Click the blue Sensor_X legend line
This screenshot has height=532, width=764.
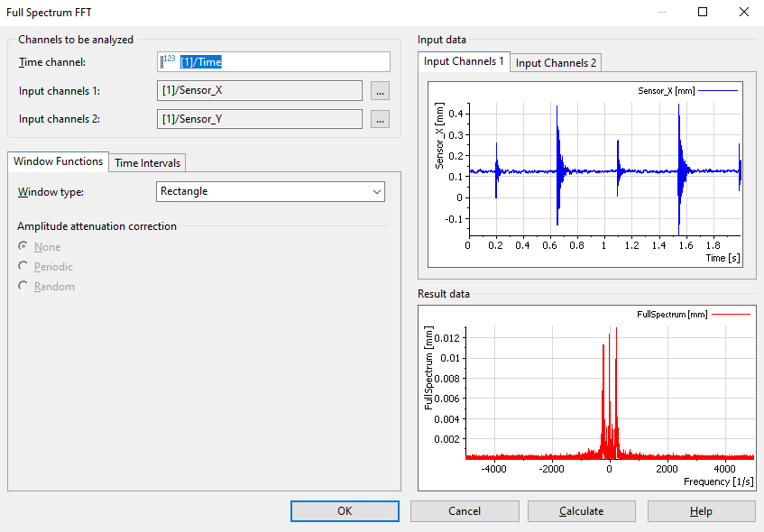click(717, 91)
